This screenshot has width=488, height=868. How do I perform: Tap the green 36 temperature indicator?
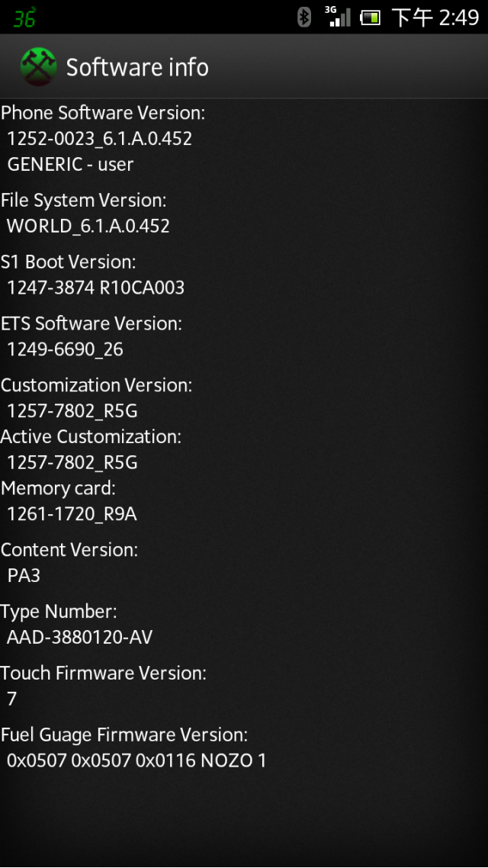[x=25, y=18]
